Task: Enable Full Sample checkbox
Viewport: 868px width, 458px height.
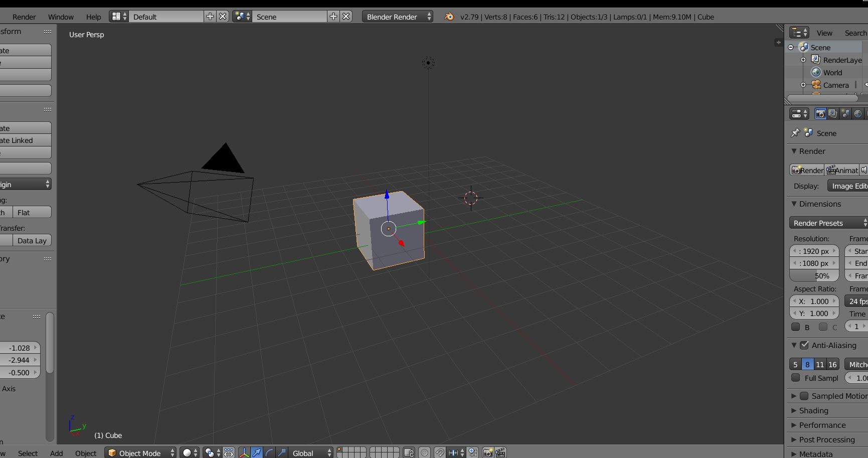Action: pos(795,378)
